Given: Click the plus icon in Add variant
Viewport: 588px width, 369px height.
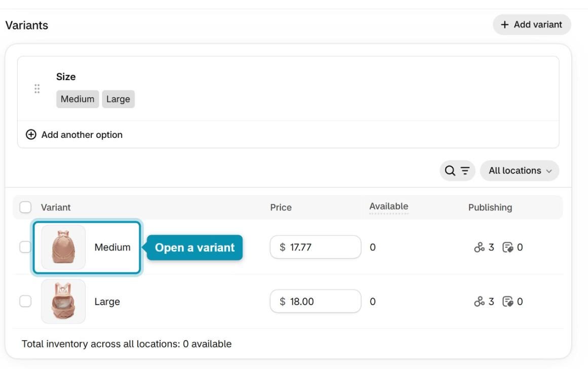Looking at the screenshot, I should pos(505,25).
